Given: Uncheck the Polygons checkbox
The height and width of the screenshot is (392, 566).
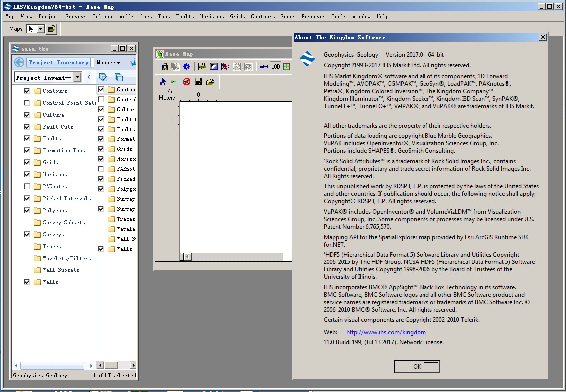Looking at the screenshot, I should coord(27,210).
